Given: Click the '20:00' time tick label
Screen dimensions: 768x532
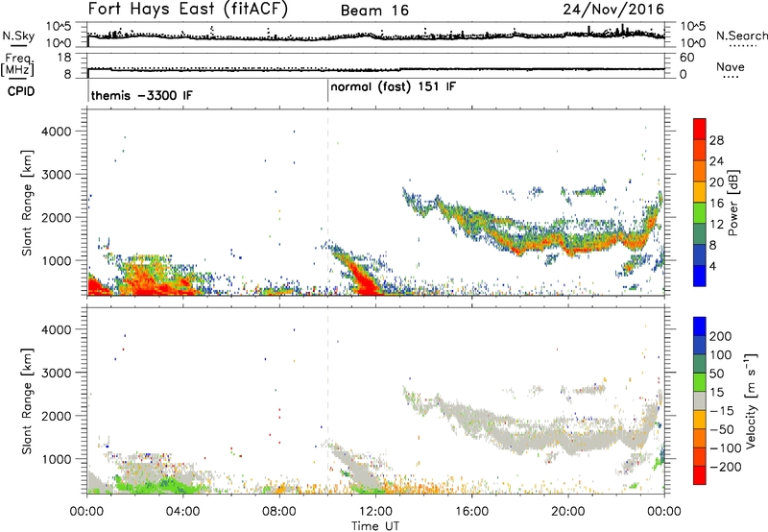Looking at the screenshot, I should pyautogui.click(x=567, y=512).
